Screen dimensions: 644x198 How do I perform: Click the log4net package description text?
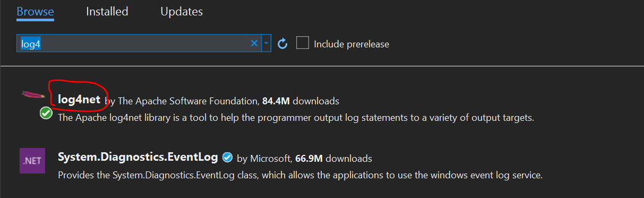pos(296,117)
